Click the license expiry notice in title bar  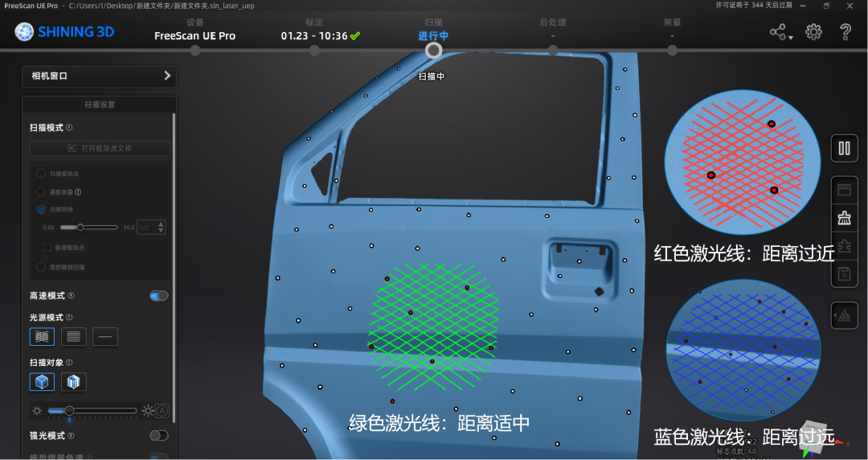[x=753, y=5]
